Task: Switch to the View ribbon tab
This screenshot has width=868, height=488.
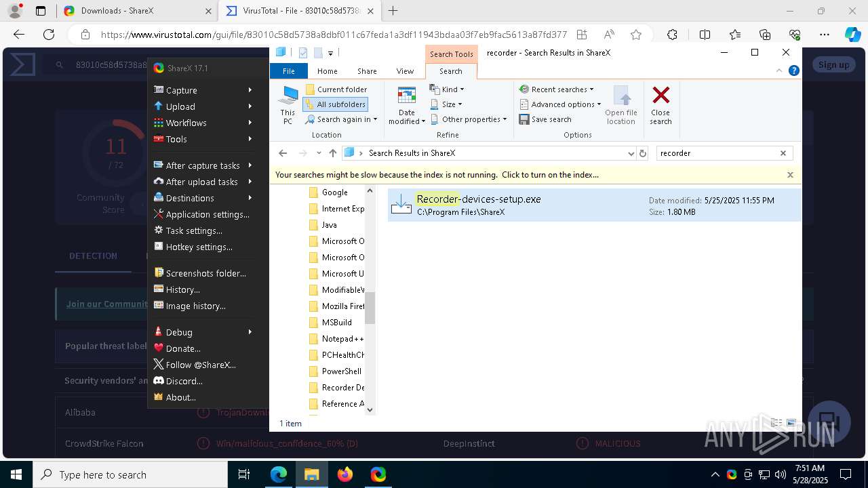Action: pos(405,71)
